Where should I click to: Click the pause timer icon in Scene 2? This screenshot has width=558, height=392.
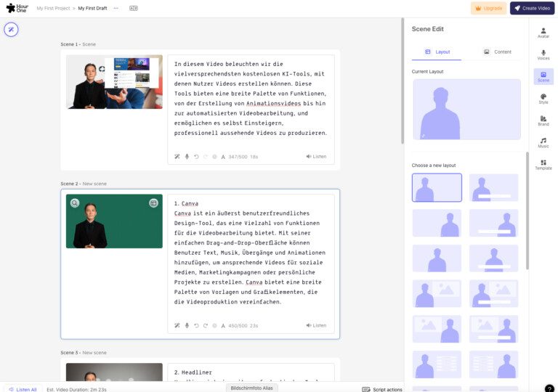214,325
